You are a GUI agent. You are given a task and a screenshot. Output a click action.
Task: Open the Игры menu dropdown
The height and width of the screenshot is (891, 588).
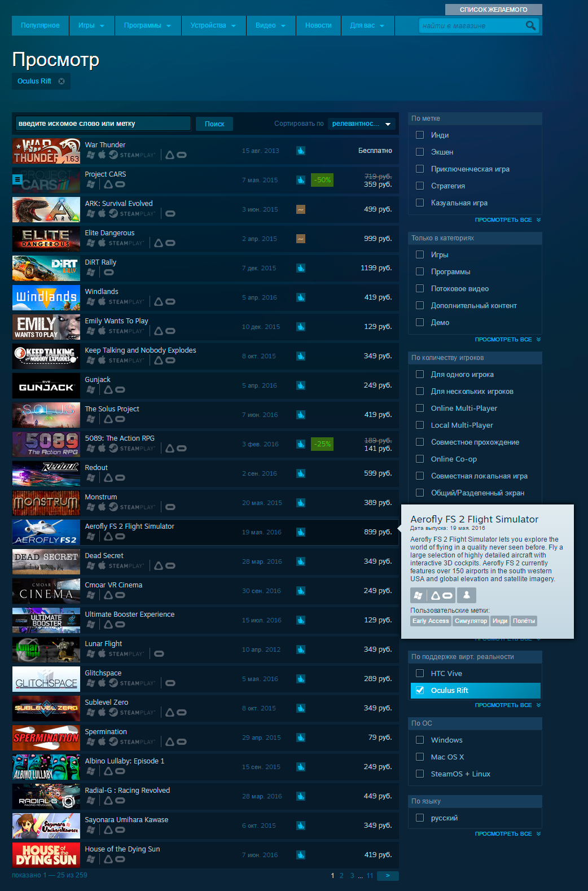tap(91, 25)
